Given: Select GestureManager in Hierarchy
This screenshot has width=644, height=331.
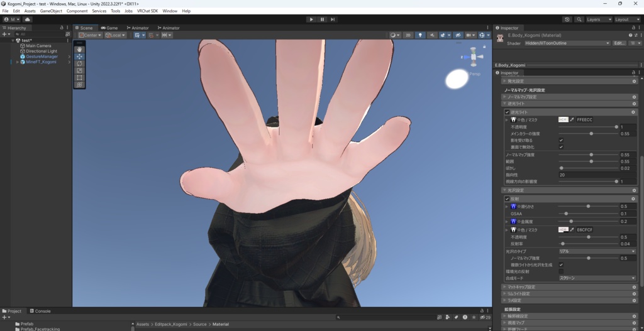Looking at the screenshot, I should (x=42, y=57).
